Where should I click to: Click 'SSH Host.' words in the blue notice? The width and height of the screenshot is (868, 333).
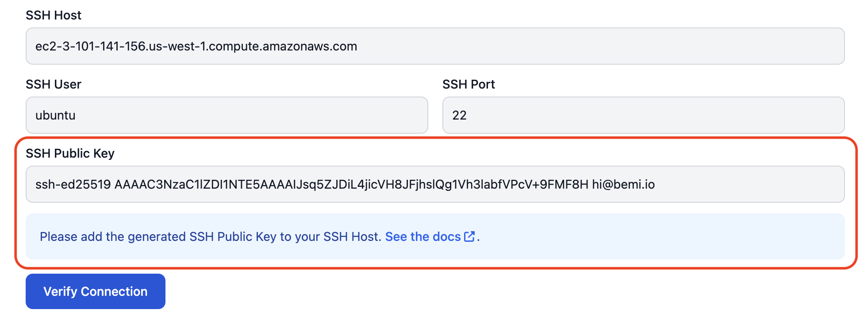tap(352, 236)
